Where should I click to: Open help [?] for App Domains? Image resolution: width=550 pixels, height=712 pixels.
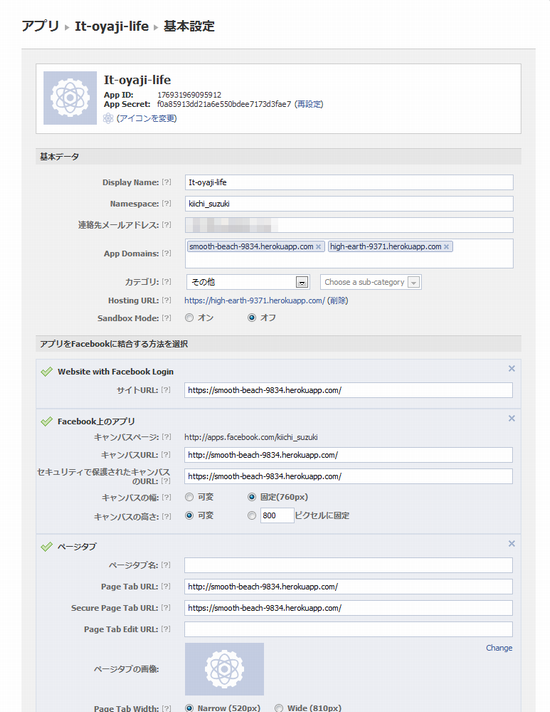(x=167, y=253)
